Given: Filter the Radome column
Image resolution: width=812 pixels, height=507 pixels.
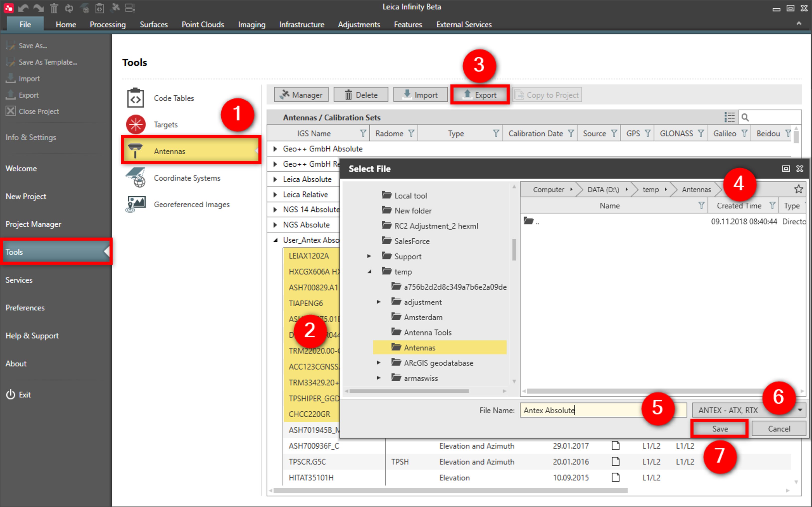Looking at the screenshot, I should (x=411, y=133).
